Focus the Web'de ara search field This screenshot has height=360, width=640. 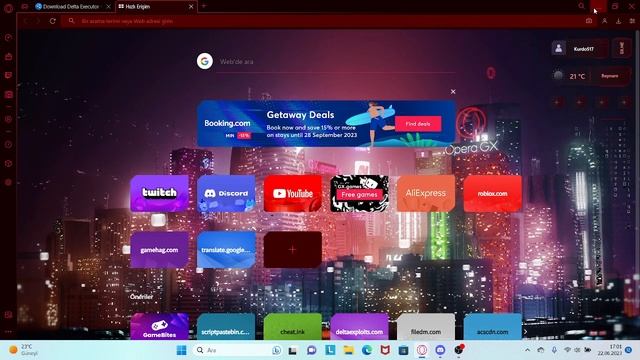[337, 62]
